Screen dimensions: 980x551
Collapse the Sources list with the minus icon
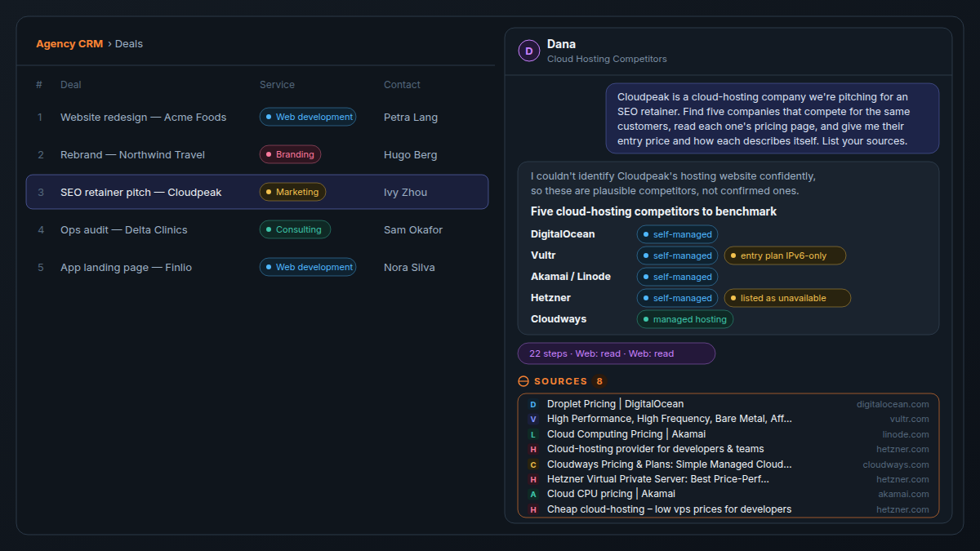[x=523, y=381]
